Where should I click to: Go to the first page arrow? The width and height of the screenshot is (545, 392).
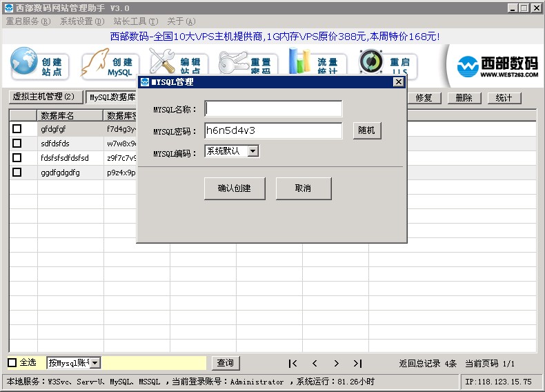pyautogui.click(x=293, y=363)
